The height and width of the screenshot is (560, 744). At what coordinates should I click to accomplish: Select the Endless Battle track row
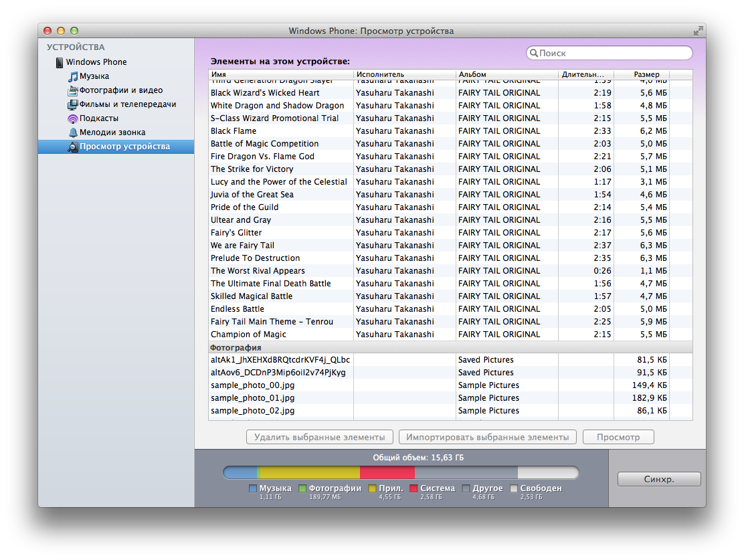click(x=450, y=309)
